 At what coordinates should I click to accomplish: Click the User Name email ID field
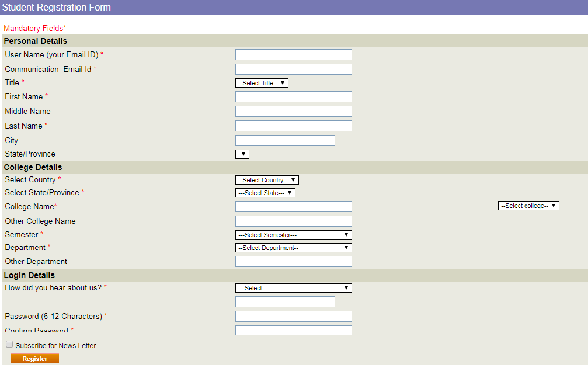tap(293, 55)
